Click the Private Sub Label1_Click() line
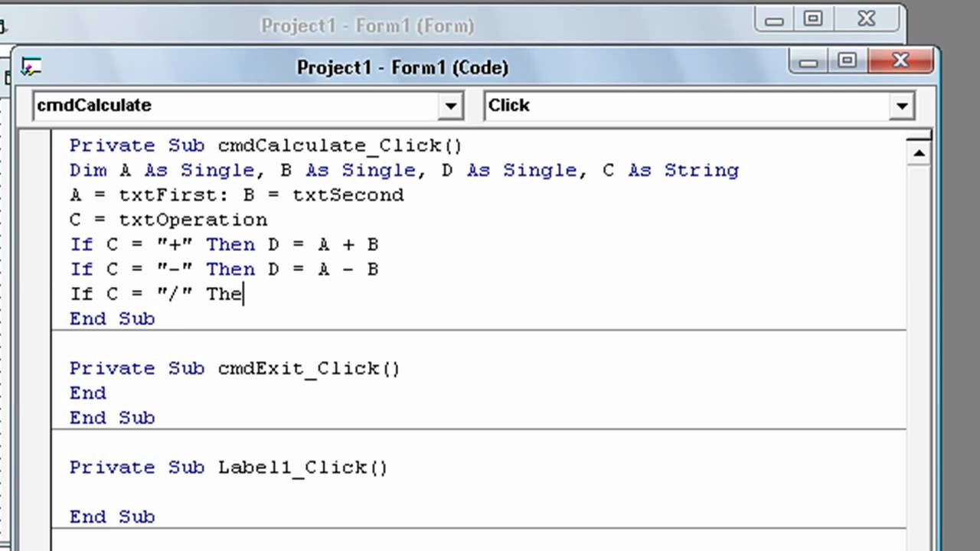 pyautogui.click(x=228, y=467)
